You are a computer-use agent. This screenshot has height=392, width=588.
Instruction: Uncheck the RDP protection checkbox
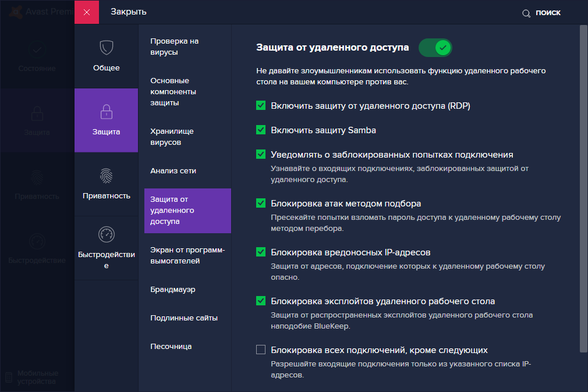coord(261,105)
